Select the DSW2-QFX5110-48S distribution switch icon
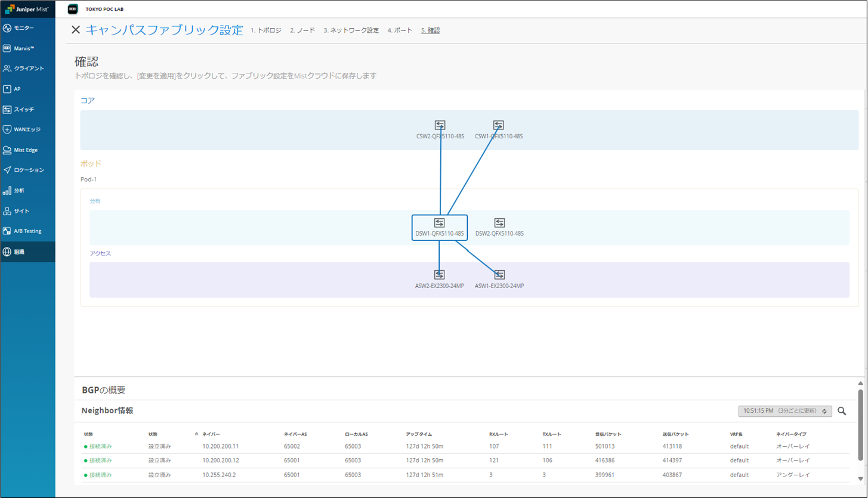The image size is (868, 498). (x=499, y=223)
